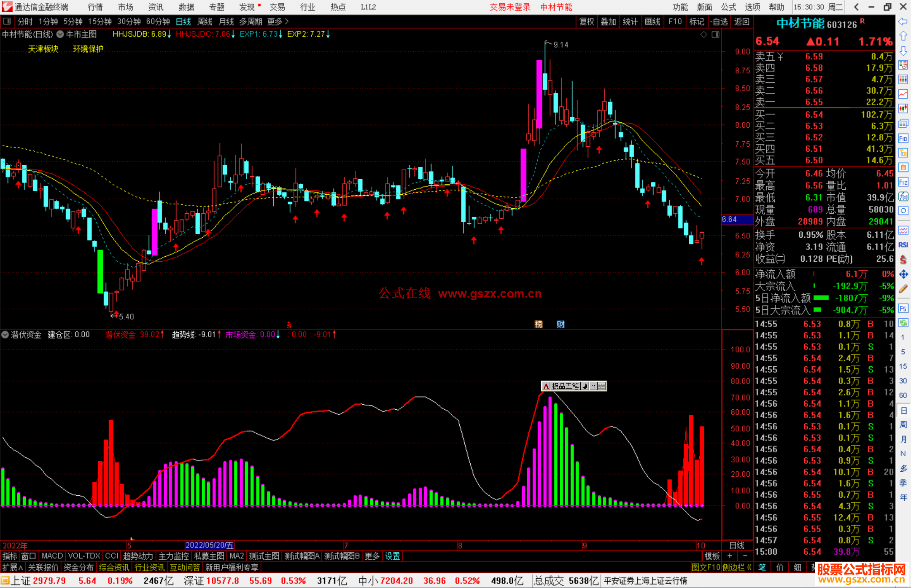Expand the 更多 periods dropdown in period bar

pos(278,21)
